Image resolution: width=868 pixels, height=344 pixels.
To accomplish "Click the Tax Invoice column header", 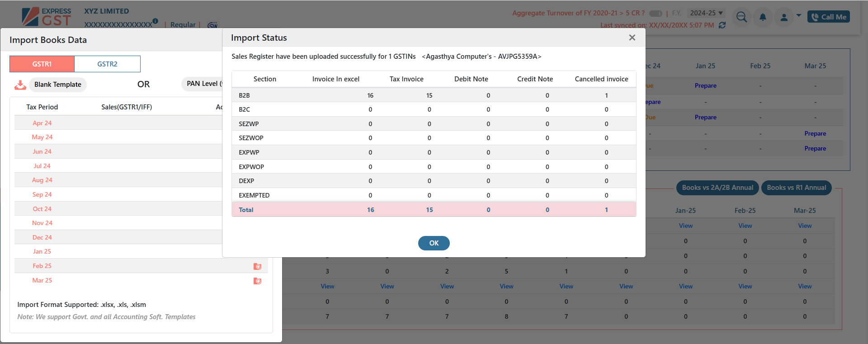I will pyautogui.click(x=406, y=79).
